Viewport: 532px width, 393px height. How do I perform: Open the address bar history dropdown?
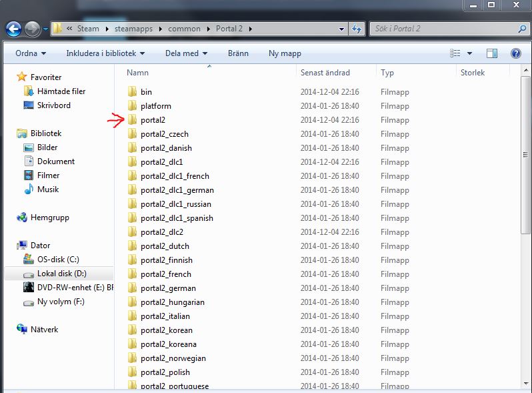341,29
